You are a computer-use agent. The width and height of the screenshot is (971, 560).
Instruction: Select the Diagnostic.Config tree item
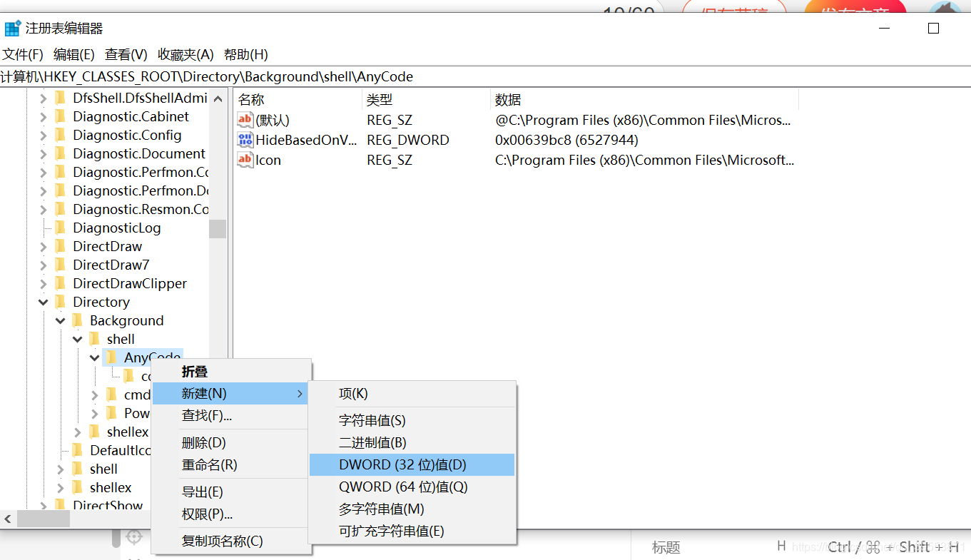[x=127, y=135]
